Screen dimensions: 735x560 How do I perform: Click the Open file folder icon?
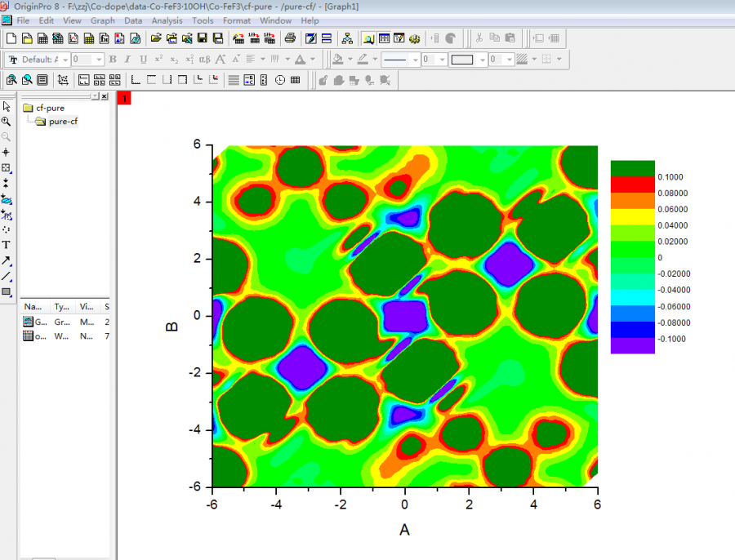(156, 38)
